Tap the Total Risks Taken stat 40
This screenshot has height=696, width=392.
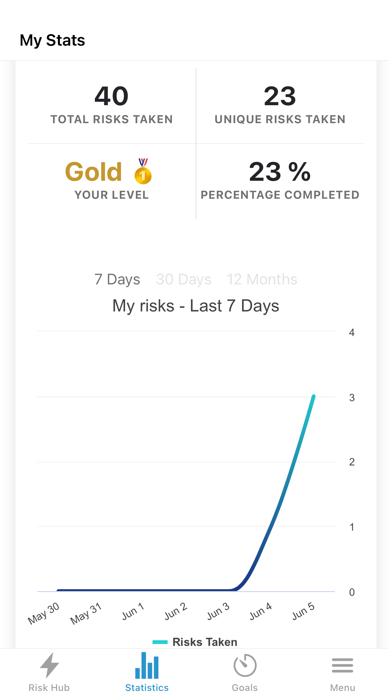click(111, 96)
